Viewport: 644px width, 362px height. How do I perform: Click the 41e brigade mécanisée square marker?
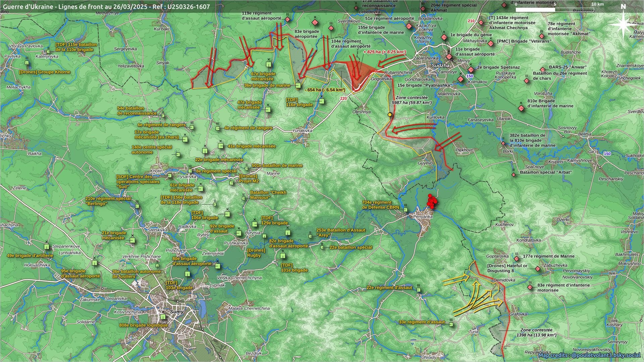click(221, 146)
